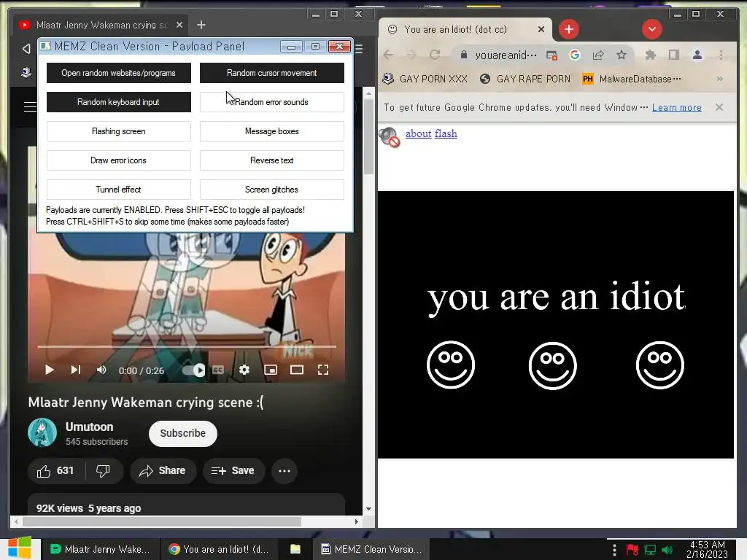Open tray volume icon
Screen dimensions: 747x560
(667, 550)
